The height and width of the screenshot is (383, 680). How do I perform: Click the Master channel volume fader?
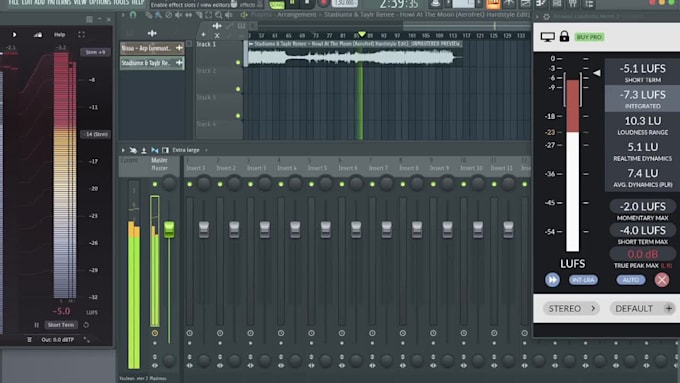point(169,229)
